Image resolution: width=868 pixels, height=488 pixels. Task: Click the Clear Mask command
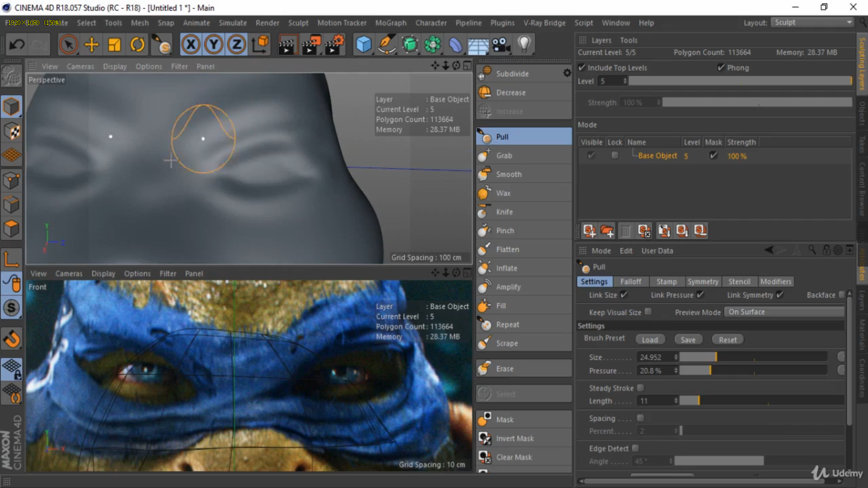coord(524,457)
